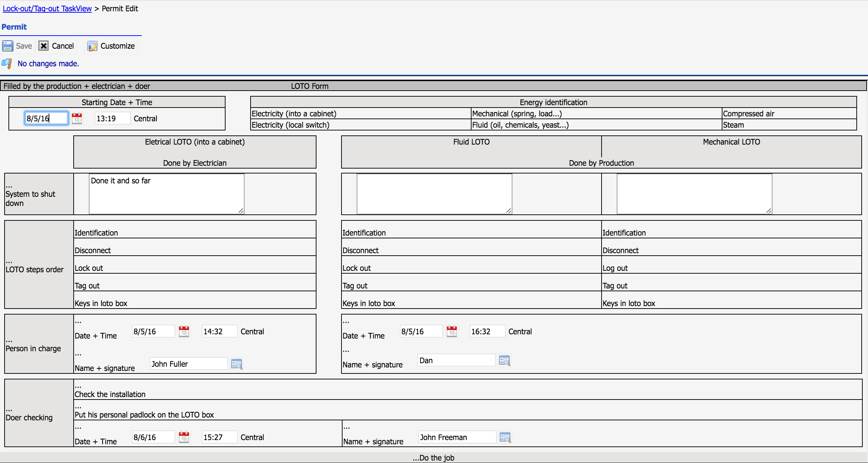Screen dimensions: 868x463
Task: Click the start time field 13:19
Action: 112,118
